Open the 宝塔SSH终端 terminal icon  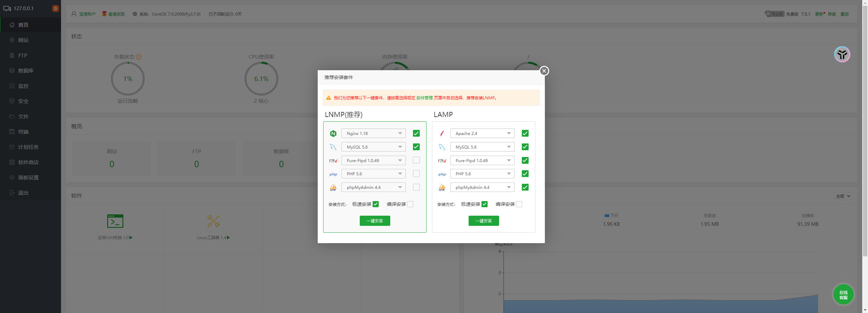(115, 221)
